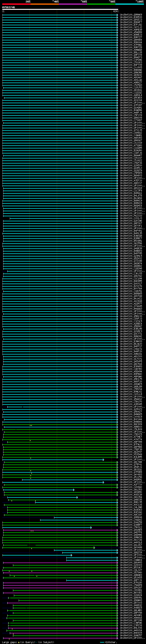This screenshot has height=644, width=146.
Task: Select hit UniRef100_B7FJ82
Action: [131, 25]
